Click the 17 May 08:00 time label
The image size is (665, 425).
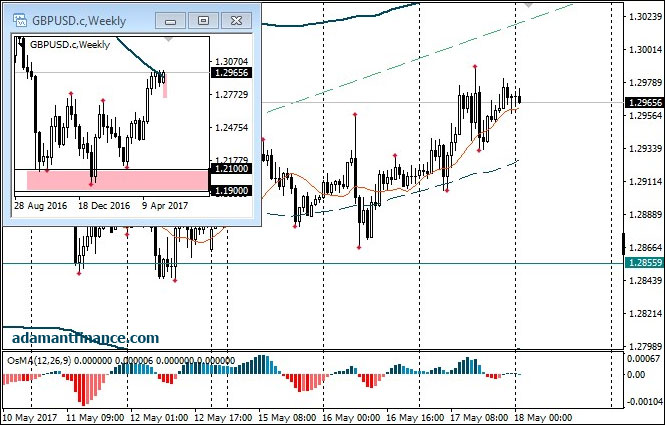point(479,417)
